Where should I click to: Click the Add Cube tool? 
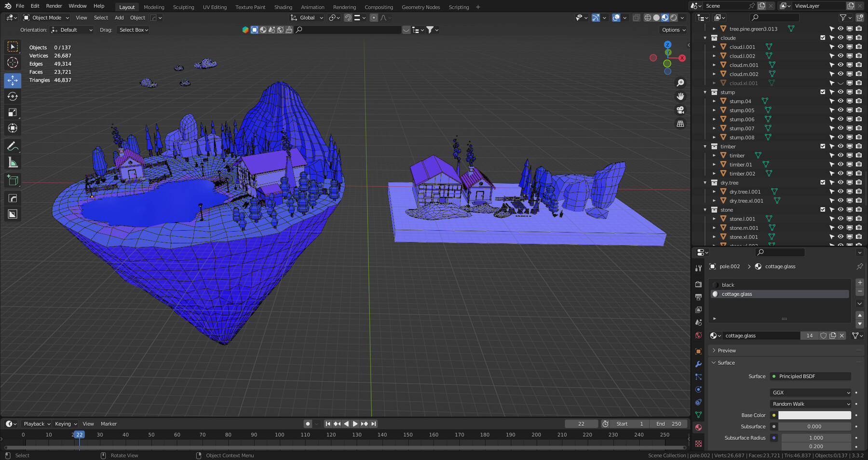(13, 181)
